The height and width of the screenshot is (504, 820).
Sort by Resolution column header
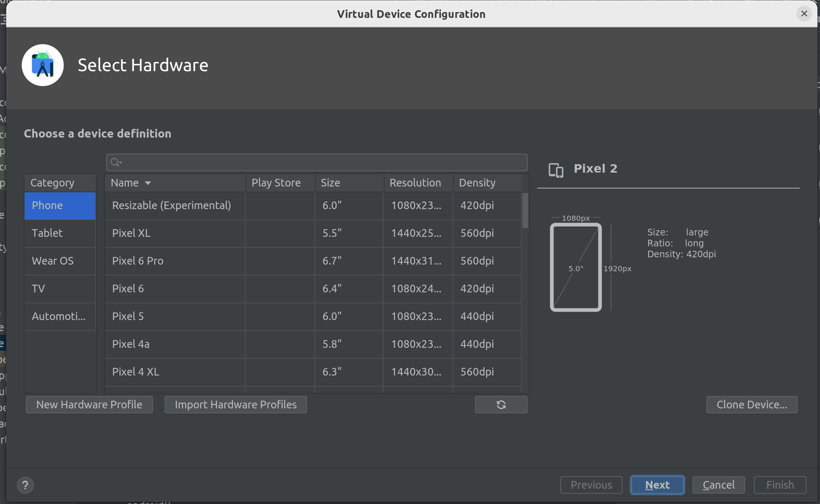[418, 183]
